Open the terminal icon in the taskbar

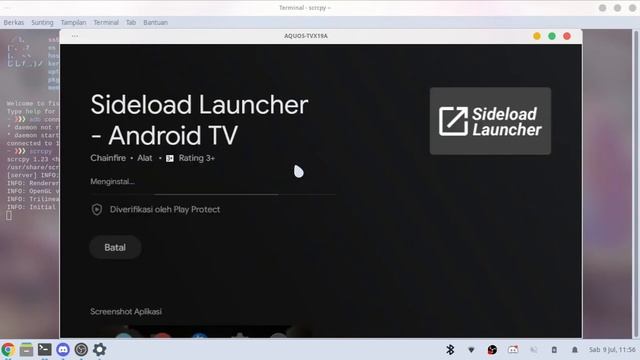(44, 349)
